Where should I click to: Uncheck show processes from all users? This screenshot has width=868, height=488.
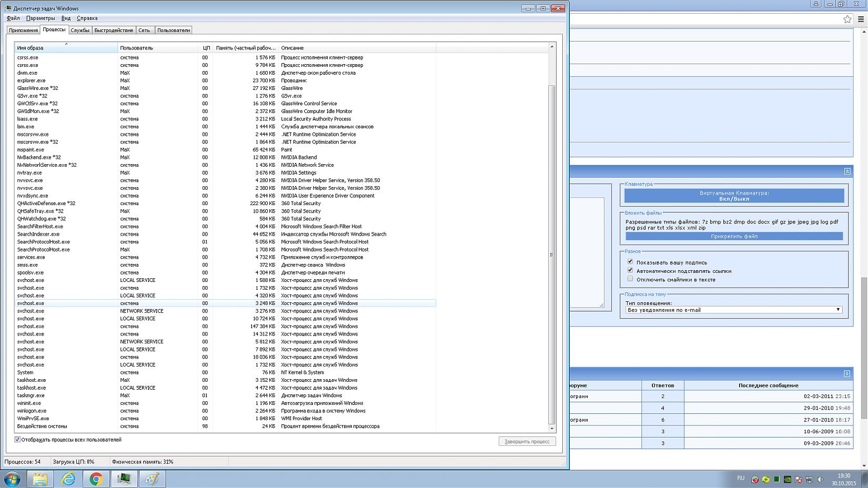[x=17, y=440]
